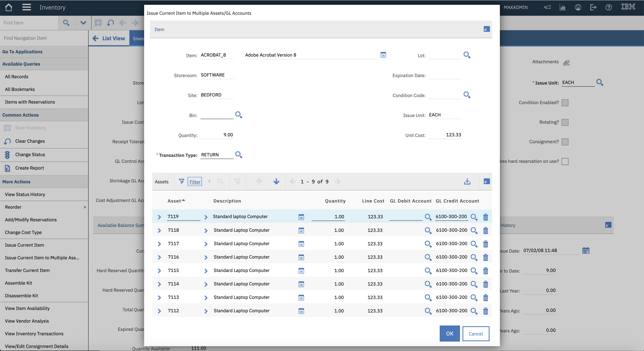Move to next row with down arrow
The width and height of the screenshot is (644, 351).
276,182
